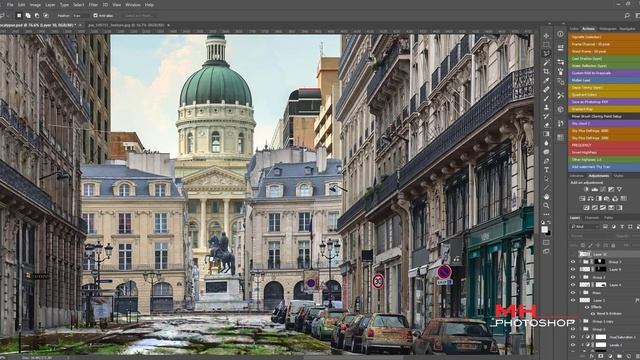Image resolution: width=640 pixels, height=360 pixels.
Task: Click the Delete layer trash icon
Action: pos(638,356)
